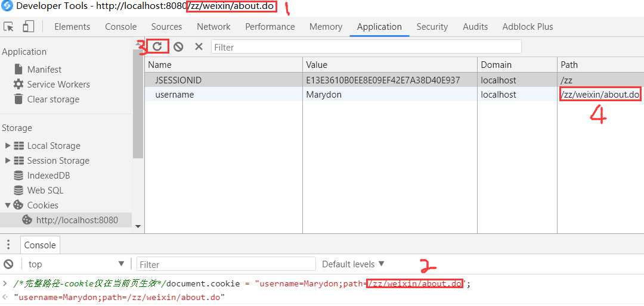Select the Console drawer tab
644x306 pixels.
click(x=40, y=245)
